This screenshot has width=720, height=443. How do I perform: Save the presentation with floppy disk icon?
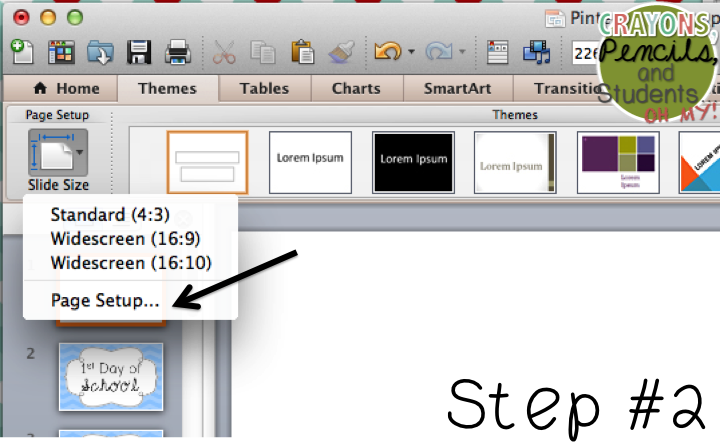coord(139,50)
